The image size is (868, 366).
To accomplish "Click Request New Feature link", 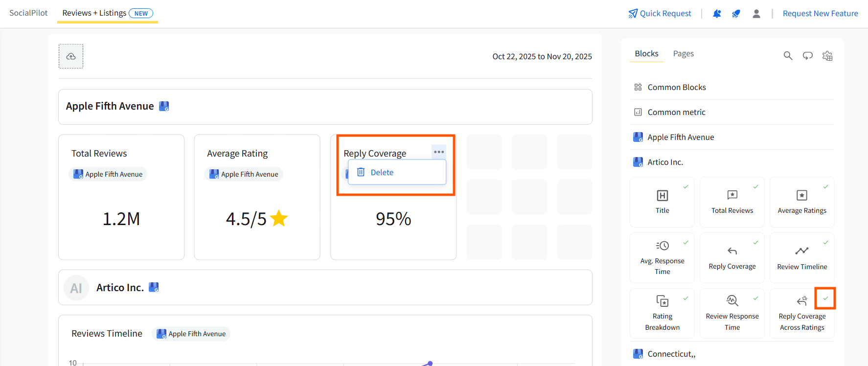I will [x=820, y=13].
